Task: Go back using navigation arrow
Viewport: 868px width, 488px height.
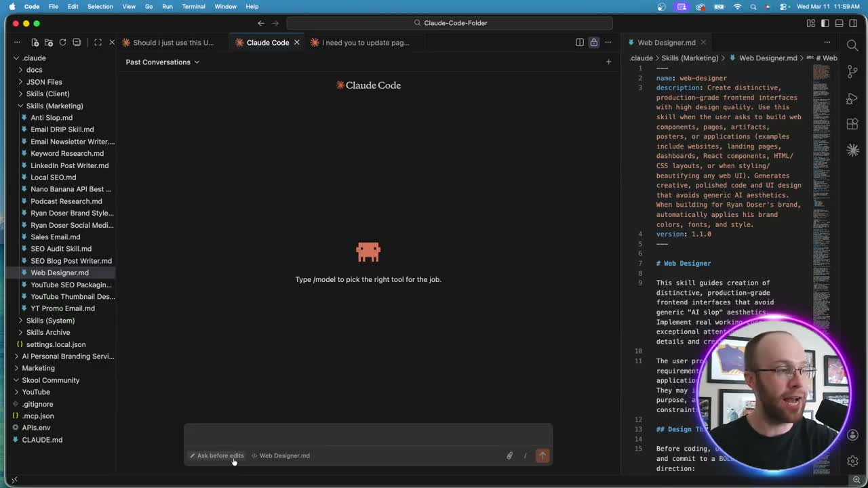Action: tap(261, 23)
